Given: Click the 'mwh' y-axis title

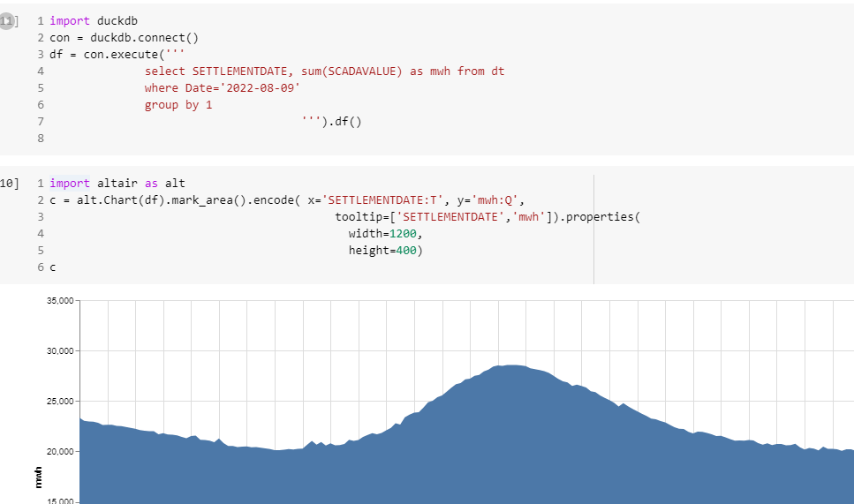Looking at the screenshot, I should click(x=38, y=478).
